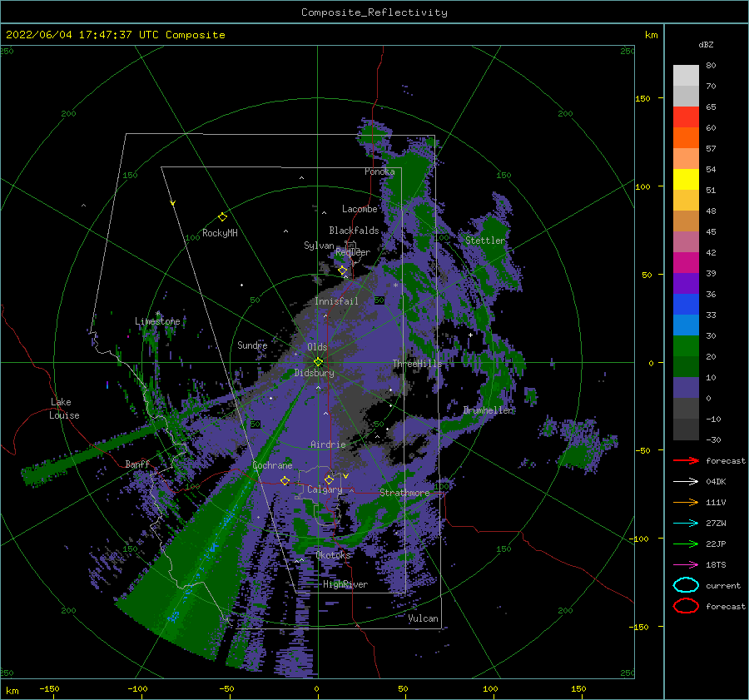Click the Lake Louise label

click(65, 409)
